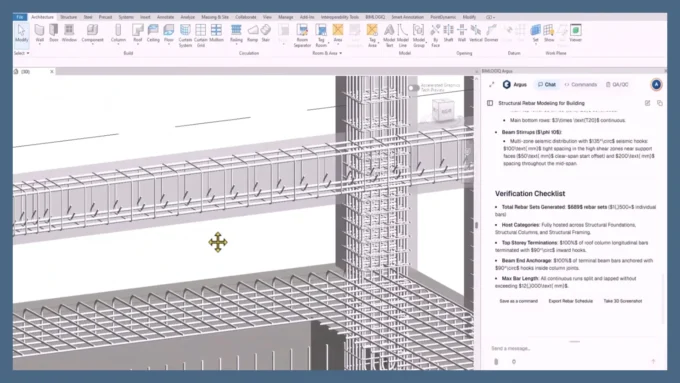Expand the Argus panel to full size
The width and height of the screenshot is (680, 383).
click(491, 85)
